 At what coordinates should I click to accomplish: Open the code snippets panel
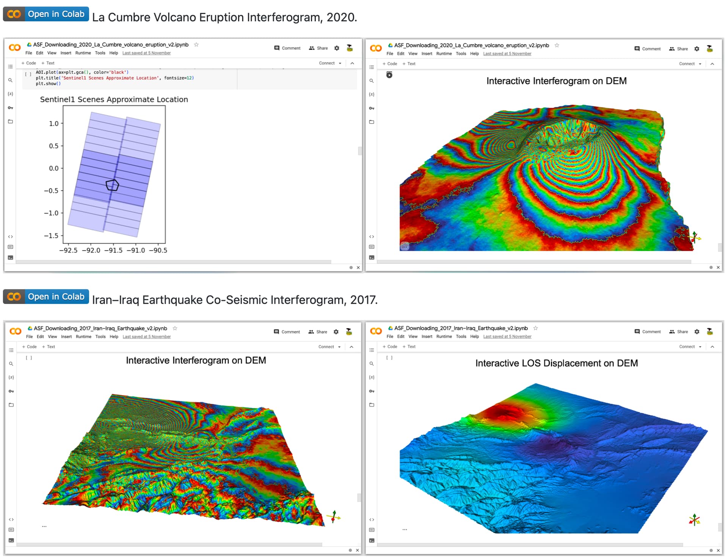[10, 236]
